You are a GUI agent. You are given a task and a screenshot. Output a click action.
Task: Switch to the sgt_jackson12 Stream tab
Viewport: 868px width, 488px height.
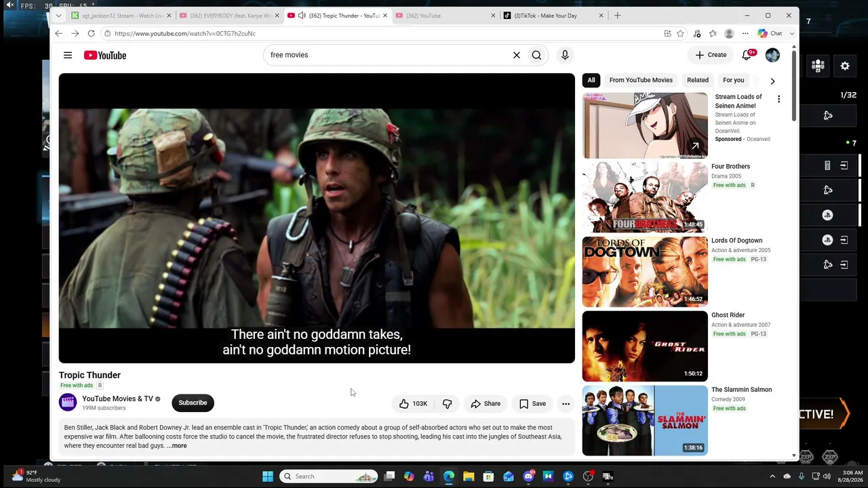tap(122, 16)
